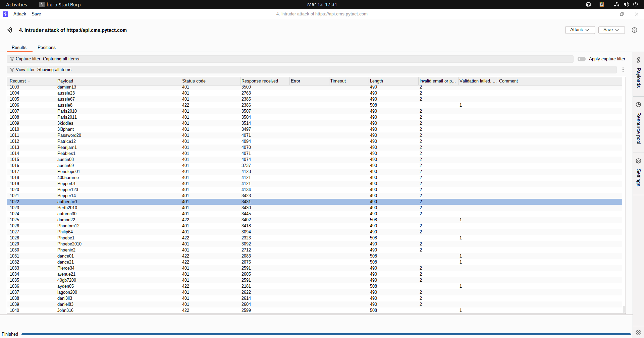Open view filter three-dot options menu
Image resolution: width=644 pixels, height=338 pixels.
(623, 70)
